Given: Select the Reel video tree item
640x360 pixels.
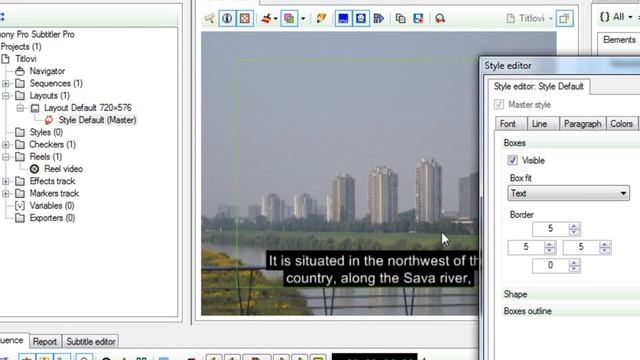Looking at the screenshot, I should [63, 169].
